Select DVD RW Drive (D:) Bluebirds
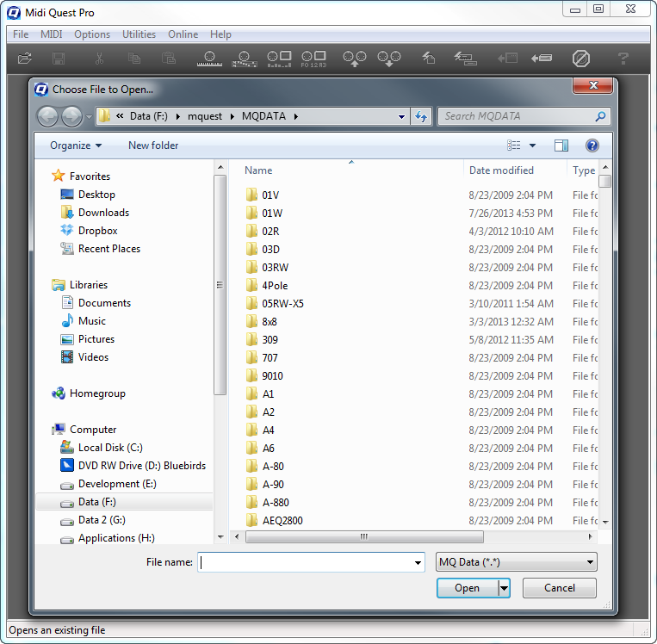This screenshot has width=657, height=644. [x=133, y=466]
